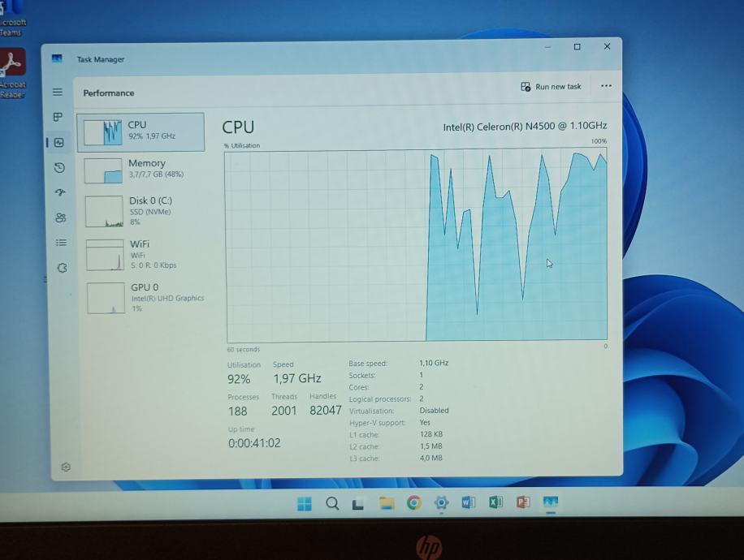Image resolution: width=744 pixels, height=560 pixels.
Task: Minimize the Task Manager window
Action: (x=547, y=47)
